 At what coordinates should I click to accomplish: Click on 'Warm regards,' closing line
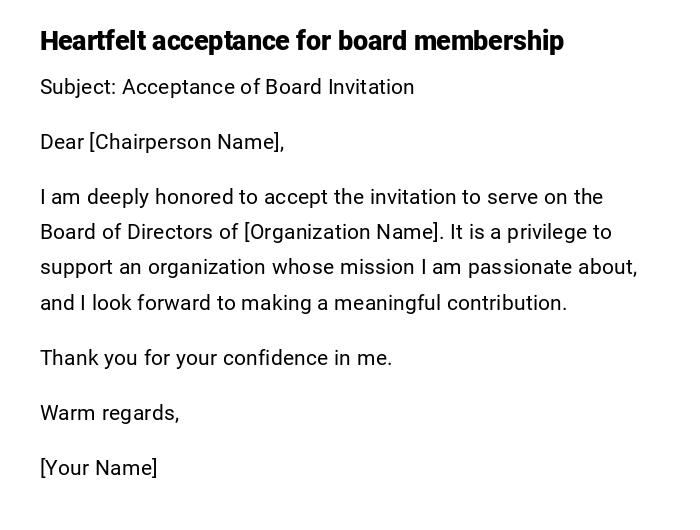[109, 413]
